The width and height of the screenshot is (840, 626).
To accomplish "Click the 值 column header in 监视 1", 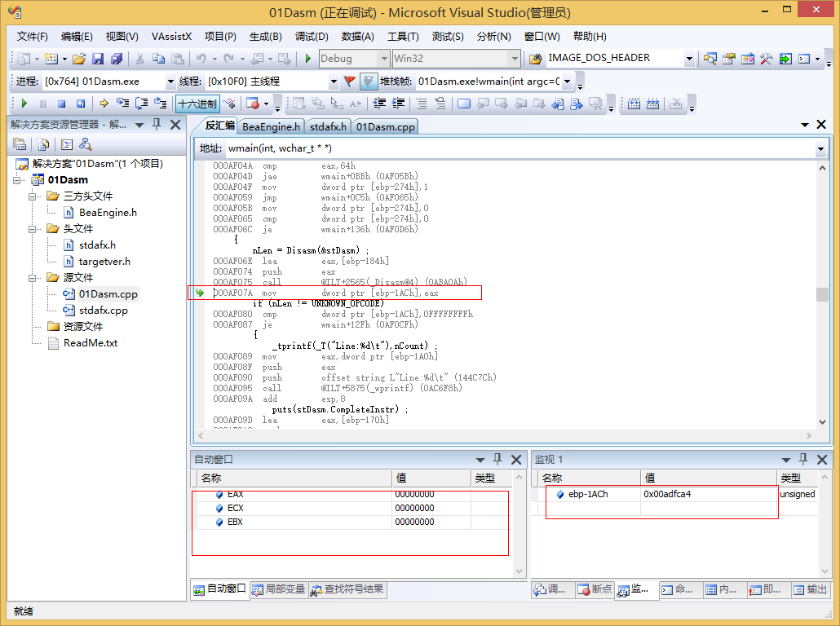I will pyautogui.click(x=708, y=478).
